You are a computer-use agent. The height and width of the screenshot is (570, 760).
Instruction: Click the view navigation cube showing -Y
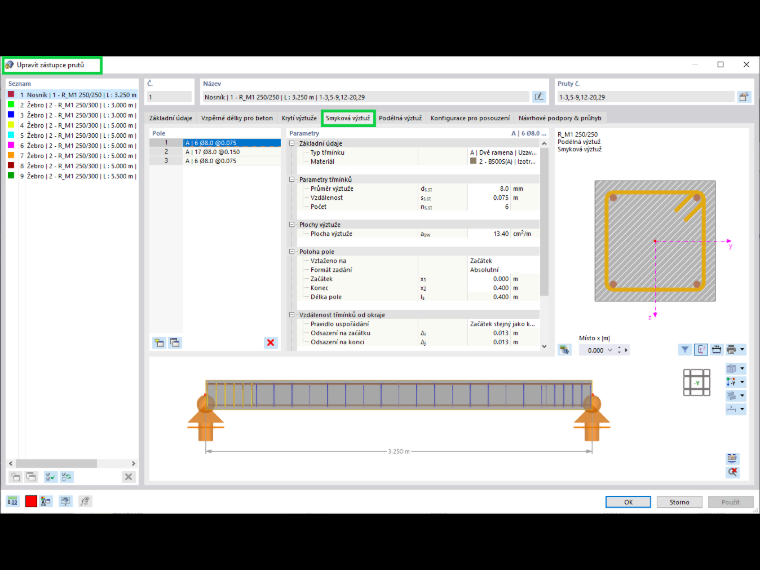tap(697, 382)
